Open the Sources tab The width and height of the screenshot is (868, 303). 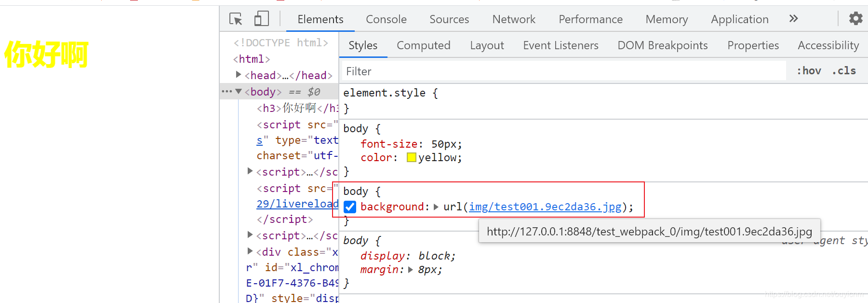(449, 19)
